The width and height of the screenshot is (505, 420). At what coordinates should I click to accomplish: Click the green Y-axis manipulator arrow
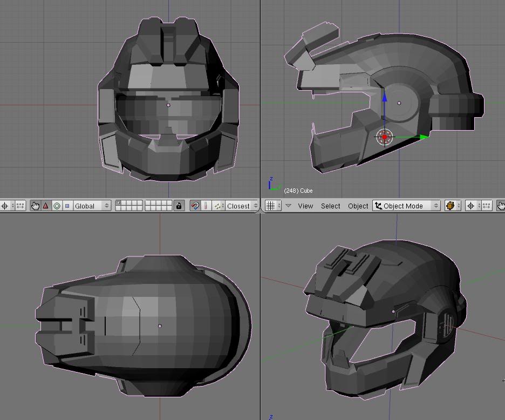423,137
